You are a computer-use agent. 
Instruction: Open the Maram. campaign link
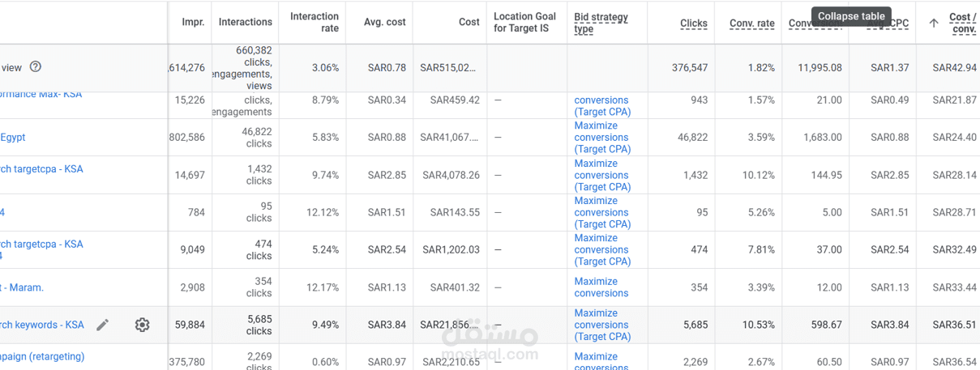pos(22,287)
